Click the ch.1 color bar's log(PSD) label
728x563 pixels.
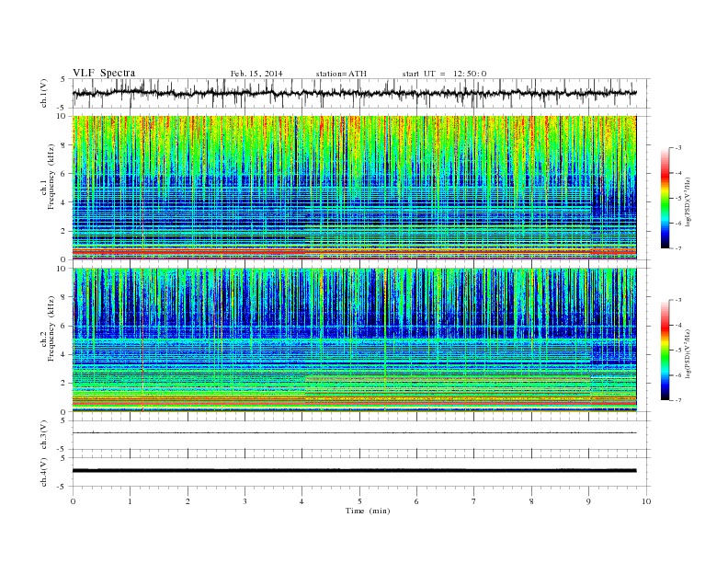click(688, 201)
